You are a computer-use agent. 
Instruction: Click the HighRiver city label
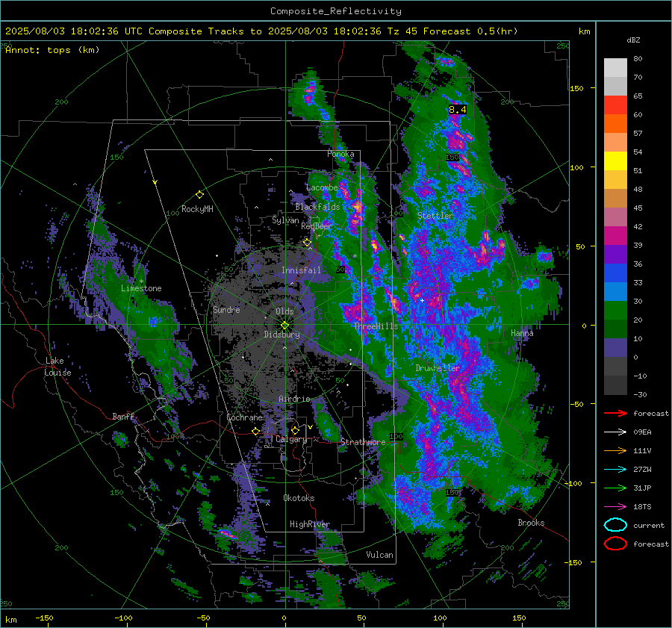pyautogui.click(x=310, y=524)
